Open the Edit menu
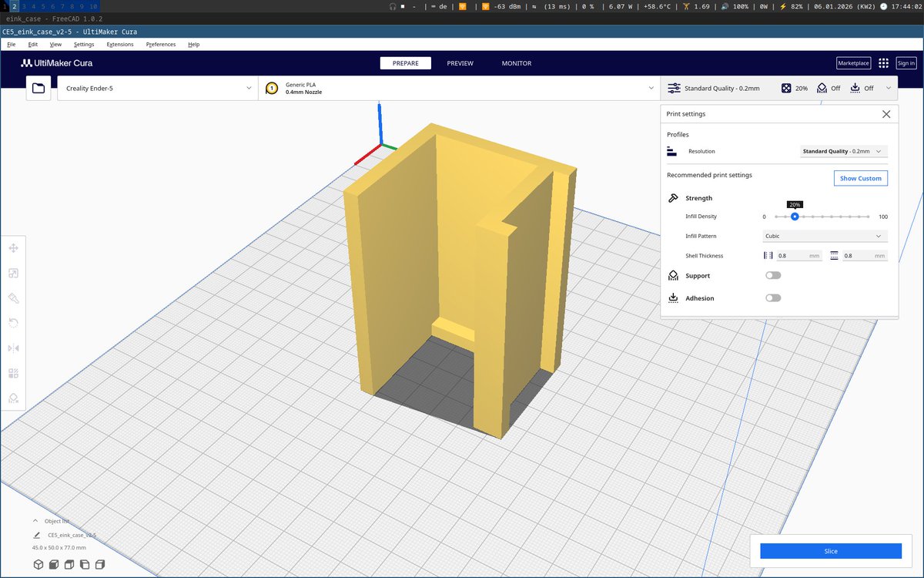Image resolution: width=924 pixels, height=578 pixels. click(x=33, y=45)
